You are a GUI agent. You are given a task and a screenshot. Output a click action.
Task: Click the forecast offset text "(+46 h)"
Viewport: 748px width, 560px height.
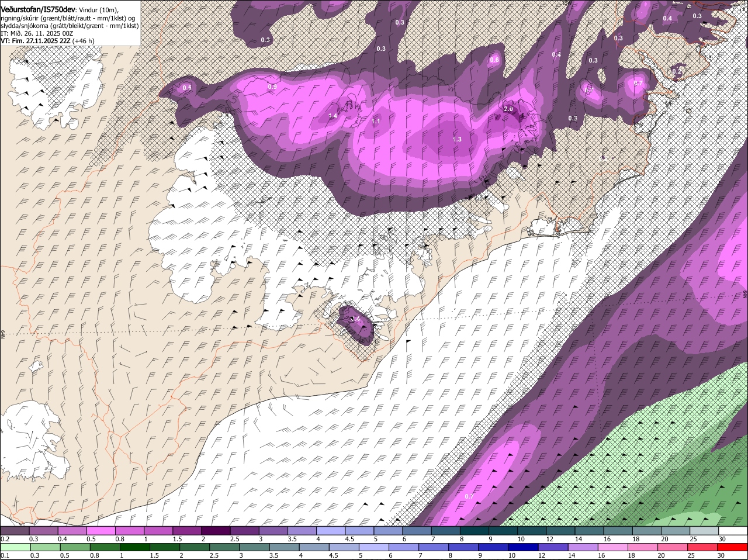pos(84,41)
